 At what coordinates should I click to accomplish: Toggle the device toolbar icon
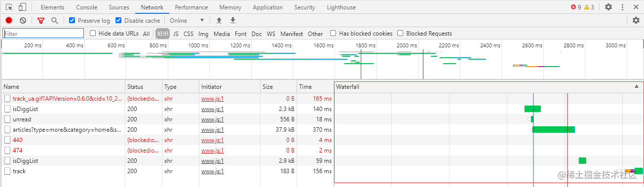click(22, 7)
